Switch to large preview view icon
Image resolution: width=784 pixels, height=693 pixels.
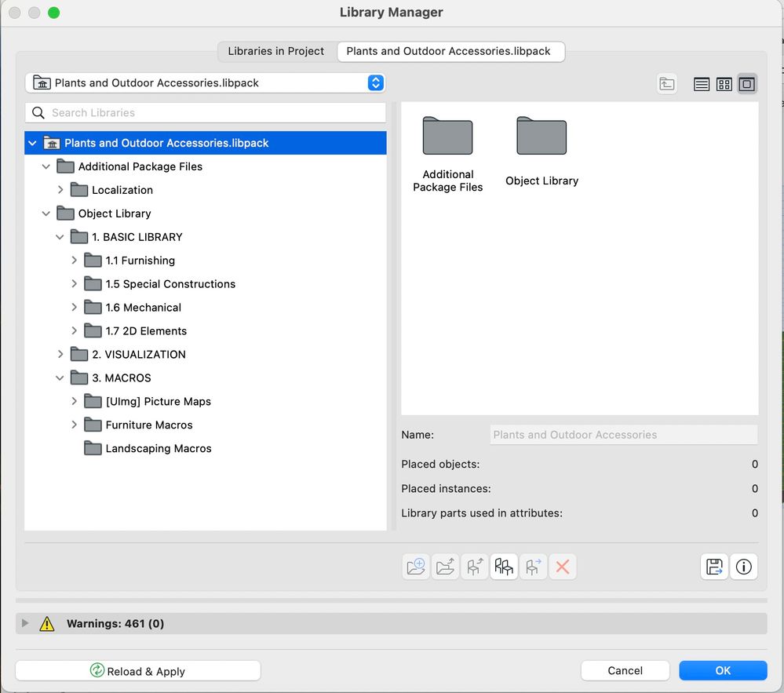click(x=747, y=84)
